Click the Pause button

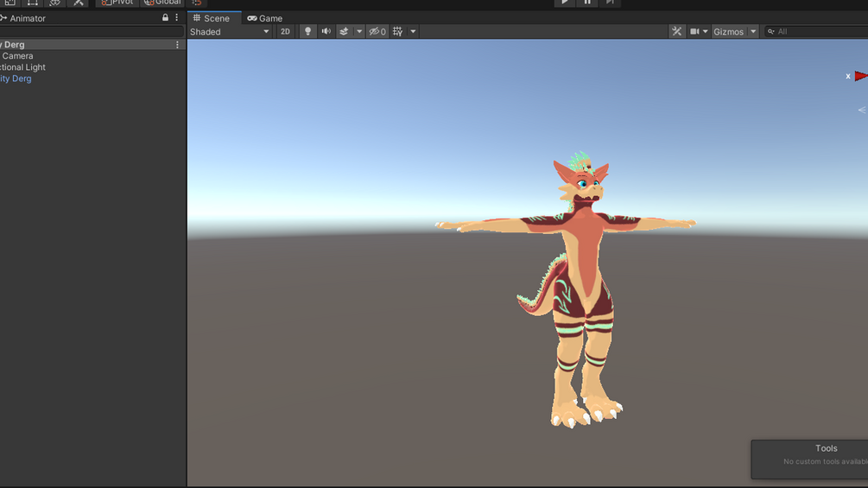[x=586, y=3]
